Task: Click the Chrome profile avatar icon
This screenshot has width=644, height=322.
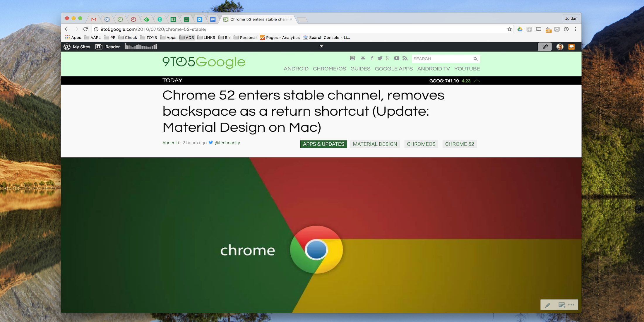Action: tap(571, 18)
